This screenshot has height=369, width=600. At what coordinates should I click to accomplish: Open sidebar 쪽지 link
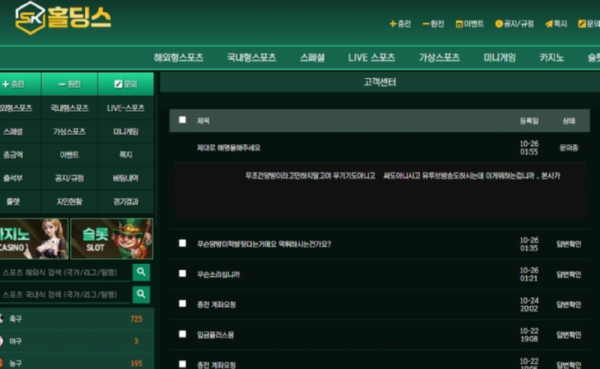tap(126, 155)
